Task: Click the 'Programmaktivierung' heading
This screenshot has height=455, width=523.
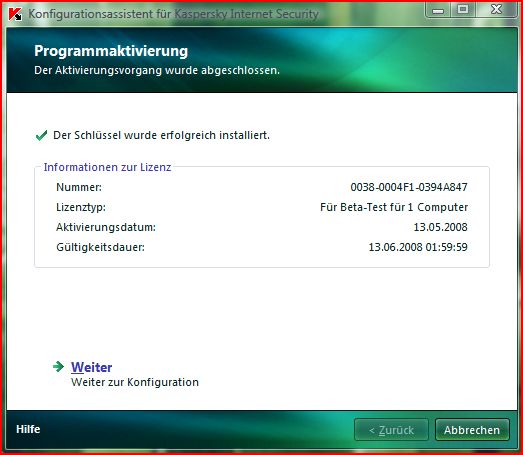Action: [x=111, y=51]
